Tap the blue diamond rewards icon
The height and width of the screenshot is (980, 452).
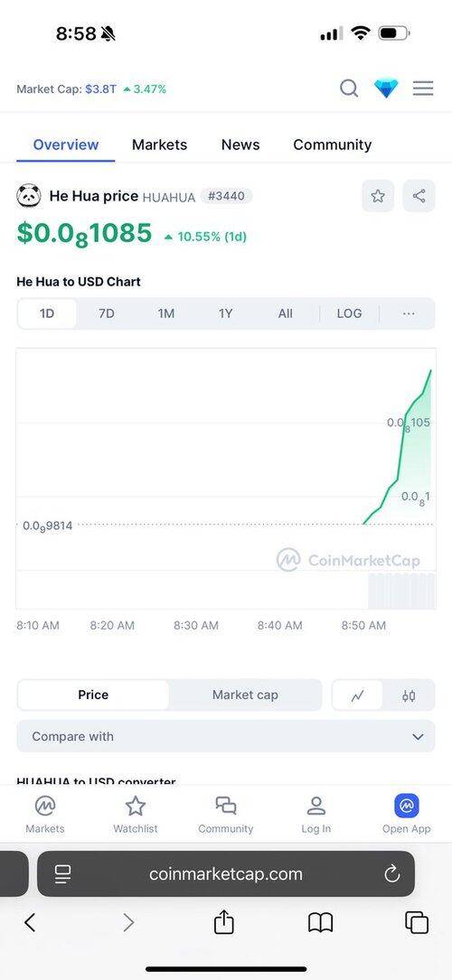[386, 89]
